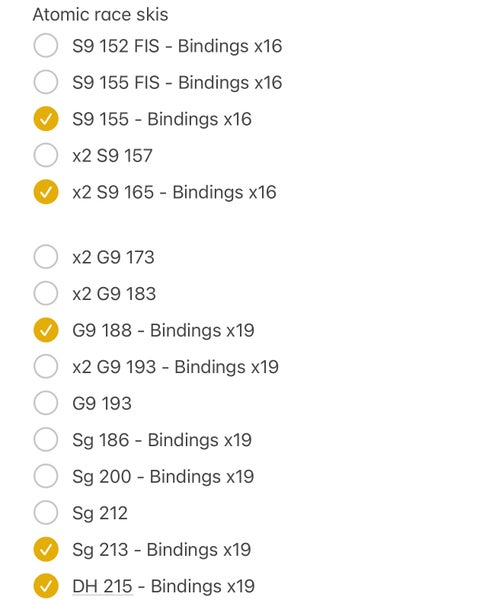
Task: Check x2 G9 193 Bindings x19 circle
Action: pos(46,367)
